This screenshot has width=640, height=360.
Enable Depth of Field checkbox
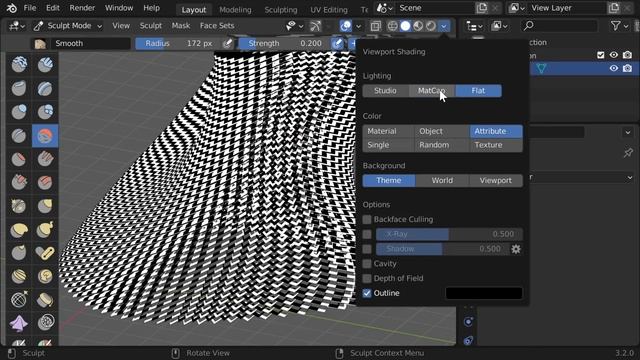(367, 278)
